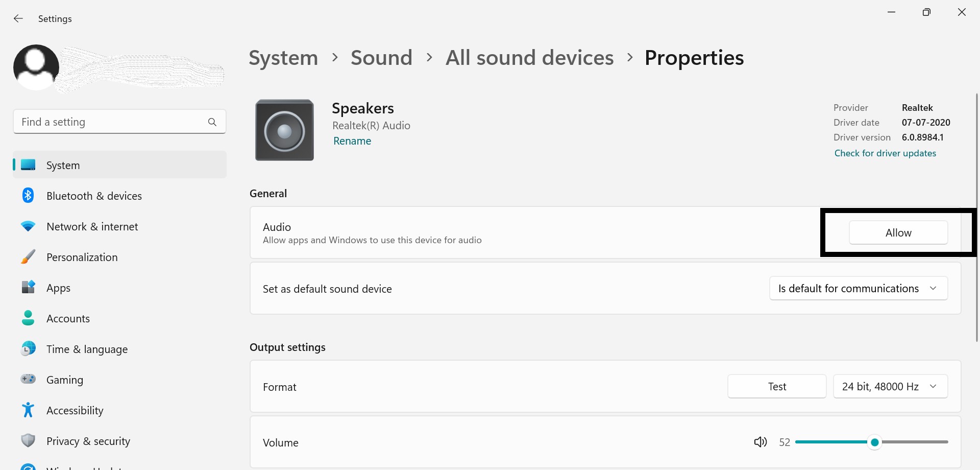Click Check for driver updates link
The height and width of the screenshot is (470, 980).
tap(885, 153)
